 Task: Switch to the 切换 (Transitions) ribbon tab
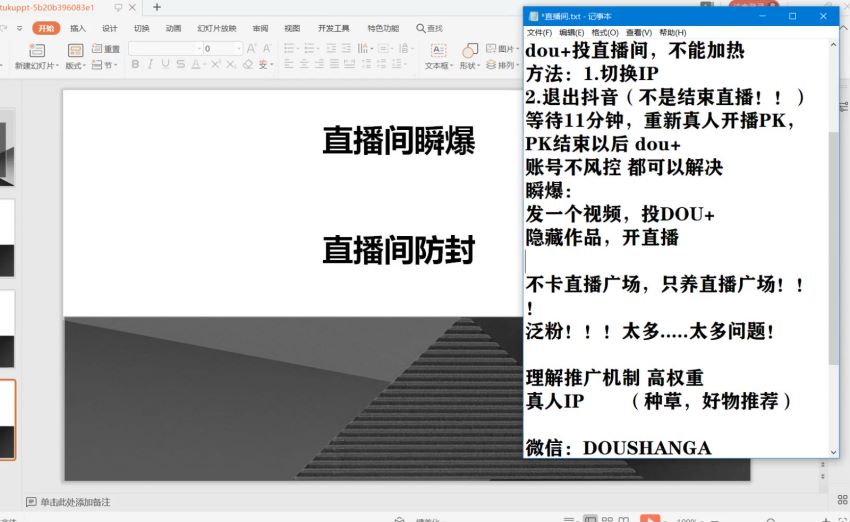coord(141,28)
